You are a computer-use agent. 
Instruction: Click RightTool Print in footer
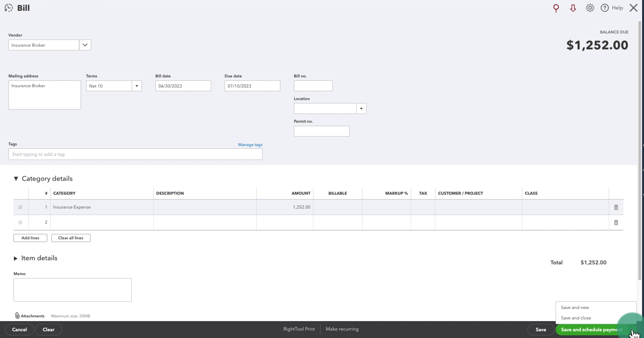(299, 329)
